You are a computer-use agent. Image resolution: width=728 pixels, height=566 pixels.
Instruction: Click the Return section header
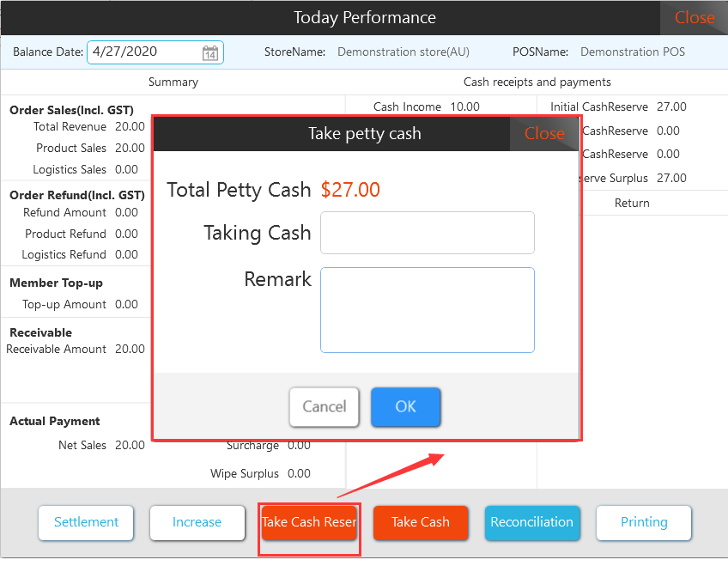[x=632, y=204]
